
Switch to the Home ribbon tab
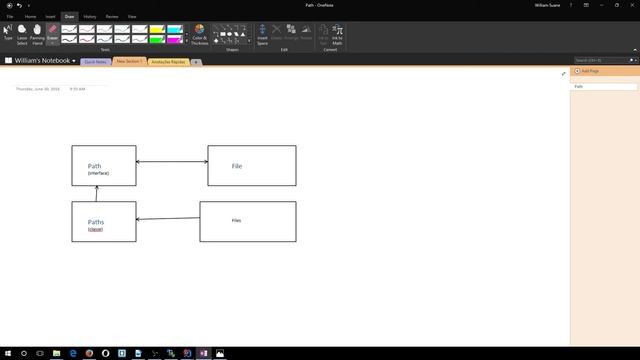[30, 17]
